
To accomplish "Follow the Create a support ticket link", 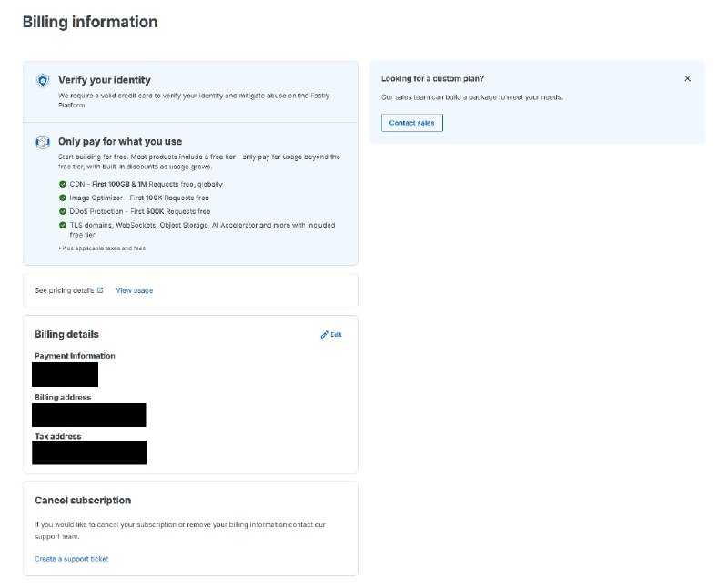I will (x=71, y=559).
